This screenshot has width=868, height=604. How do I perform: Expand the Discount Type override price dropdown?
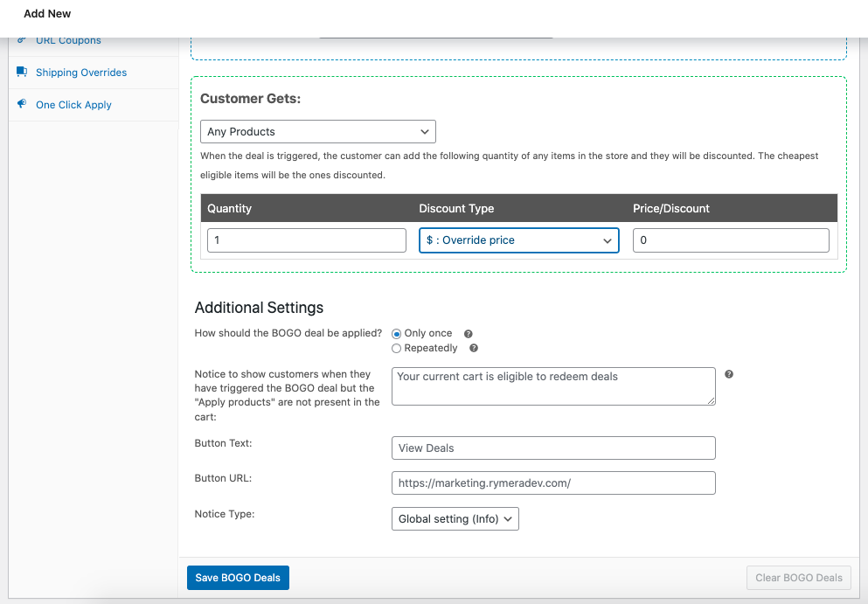(x=519, y=240)
